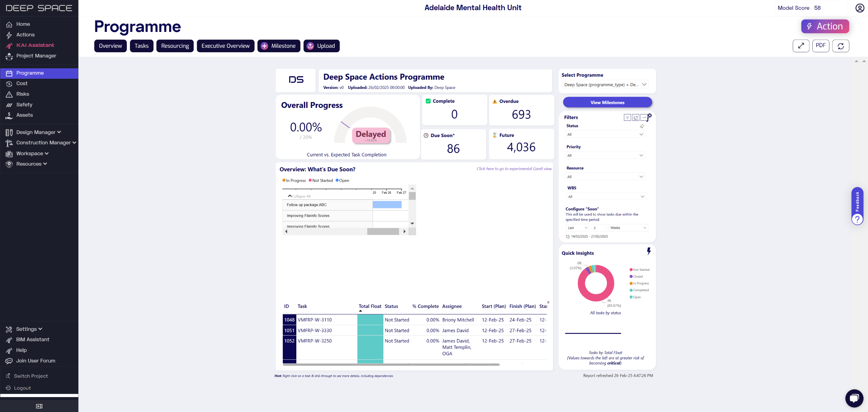Click the task table horizontal scrollbar

pos(391,364)
